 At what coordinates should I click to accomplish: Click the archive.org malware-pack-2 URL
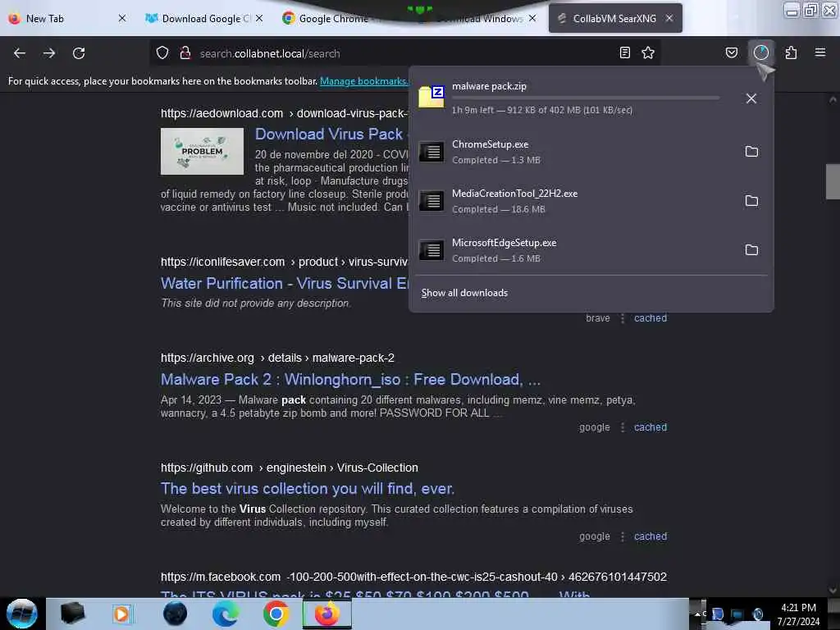click(x=277, y=358)
